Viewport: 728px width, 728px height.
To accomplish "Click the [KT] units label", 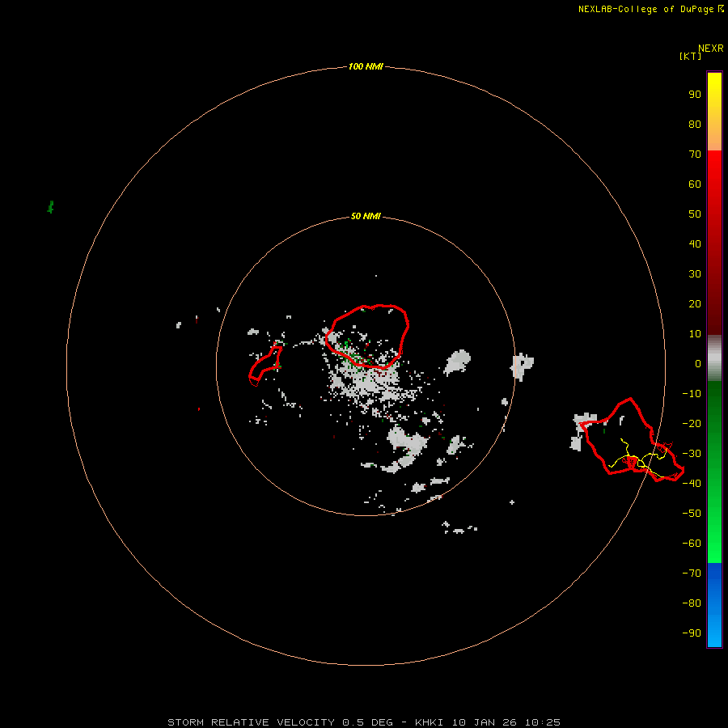I will (690, 56).
